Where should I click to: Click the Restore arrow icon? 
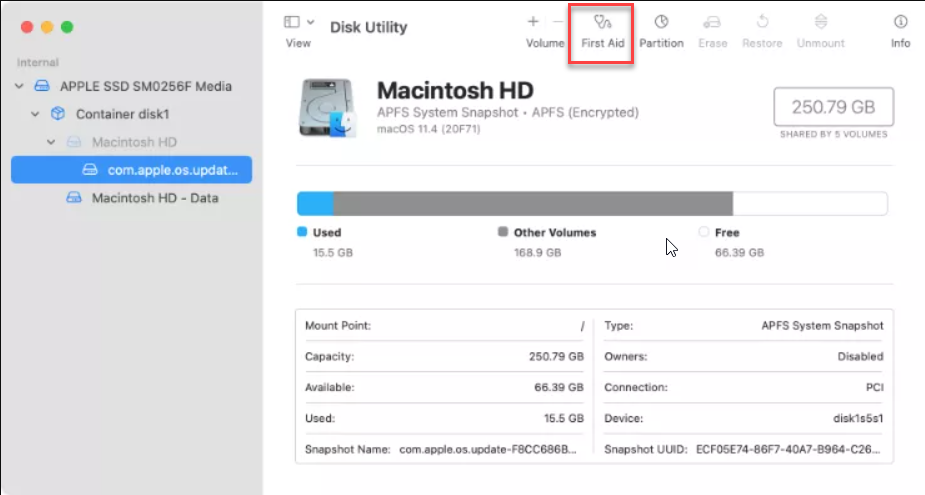(762, 22)
